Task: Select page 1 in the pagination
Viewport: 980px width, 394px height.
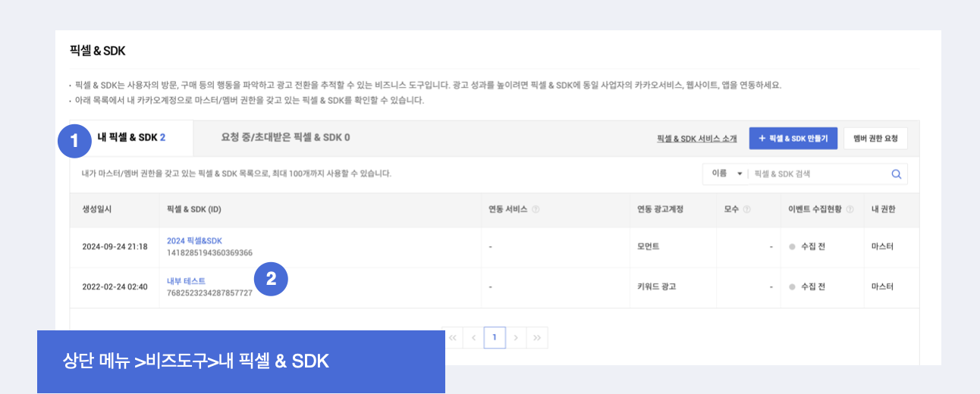Action: click(x=495, y=338)
